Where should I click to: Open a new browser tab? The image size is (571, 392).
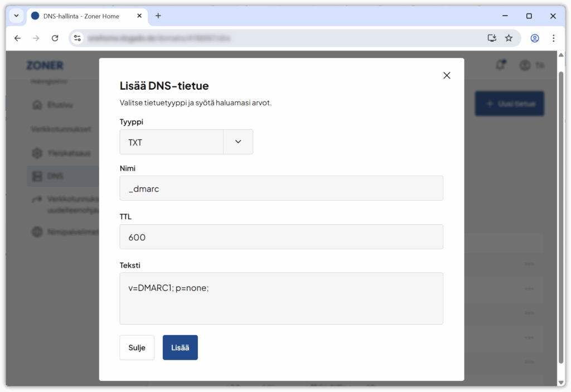[x=158, y=16]
